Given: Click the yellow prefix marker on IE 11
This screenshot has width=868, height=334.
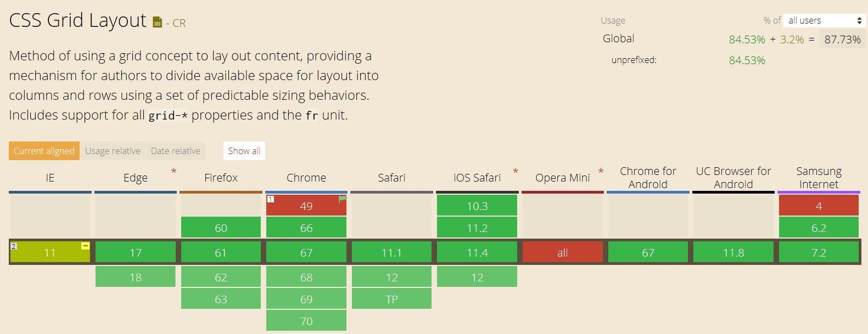Looking at the screenshot, I should point(85,246).
